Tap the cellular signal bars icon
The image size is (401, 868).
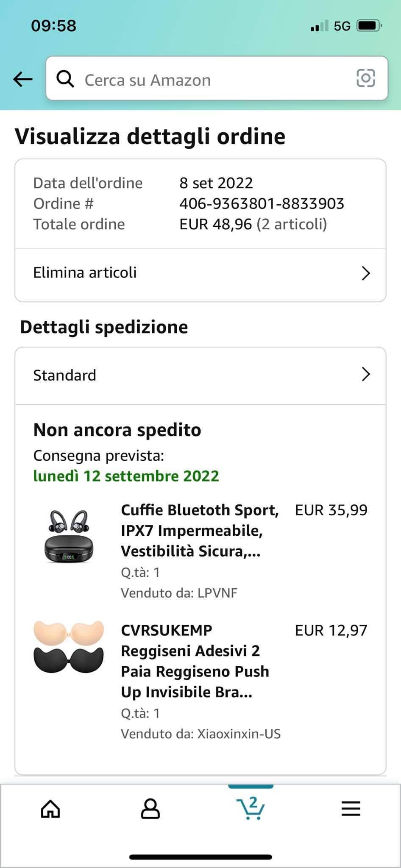pos(319,26)
